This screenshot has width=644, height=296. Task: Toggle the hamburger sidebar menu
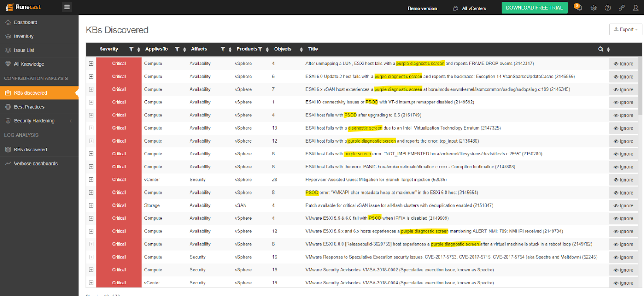(x=67, y=7)
